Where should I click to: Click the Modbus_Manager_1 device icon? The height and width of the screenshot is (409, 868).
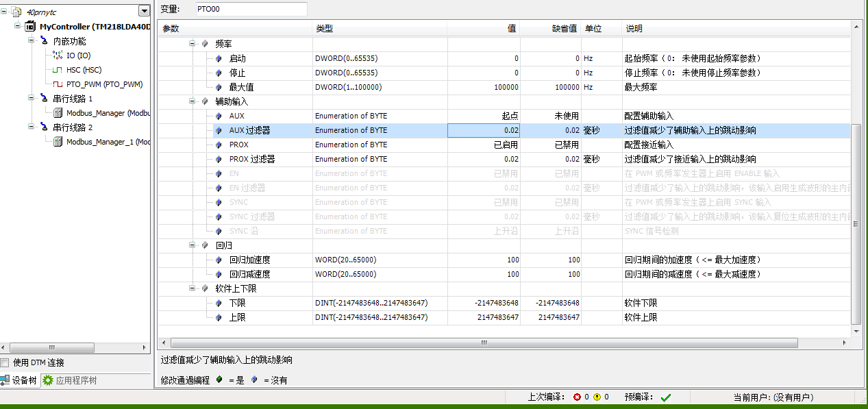click(58, 142)
